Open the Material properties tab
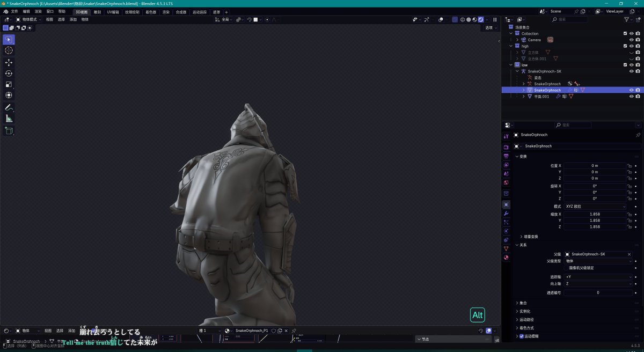 [x=506, y=257]
